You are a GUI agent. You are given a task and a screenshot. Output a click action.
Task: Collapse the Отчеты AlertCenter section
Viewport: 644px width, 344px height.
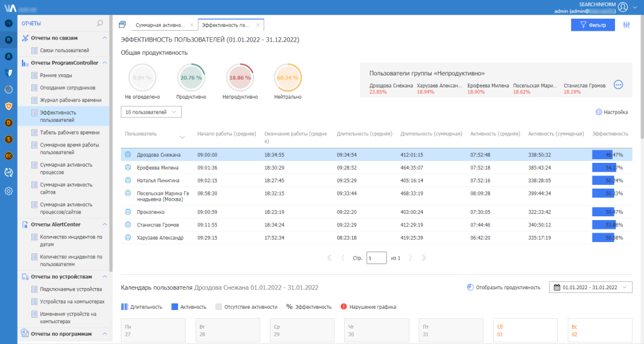point(104,225)
